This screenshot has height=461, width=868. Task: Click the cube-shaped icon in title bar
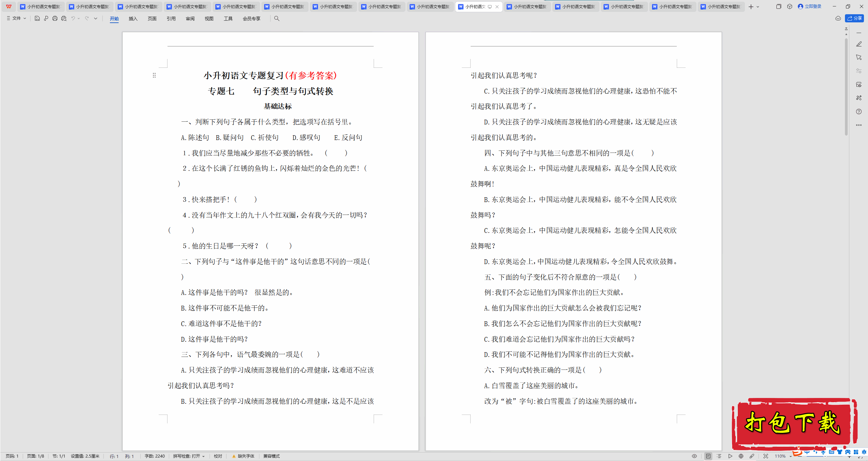pyautogui.click(x=790, y=6)
